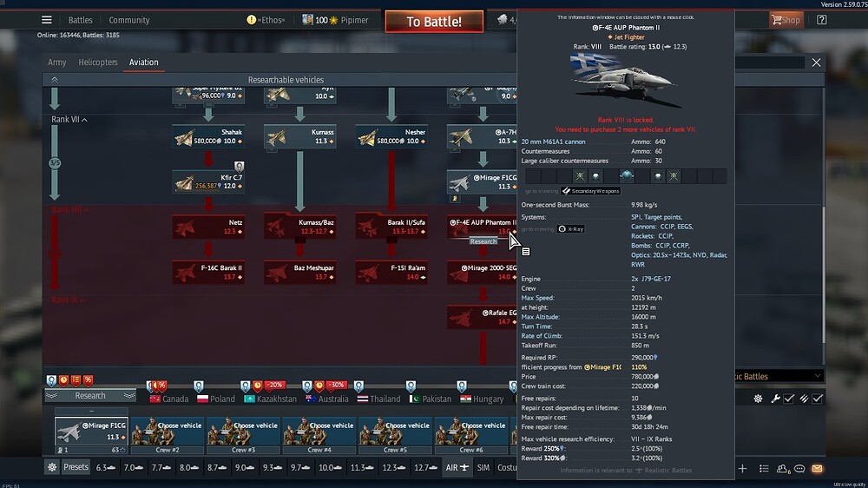Select the center weapon slot pylon icon
The width and height of the screenshot is (868, 488).
click(x=627, y=176)
